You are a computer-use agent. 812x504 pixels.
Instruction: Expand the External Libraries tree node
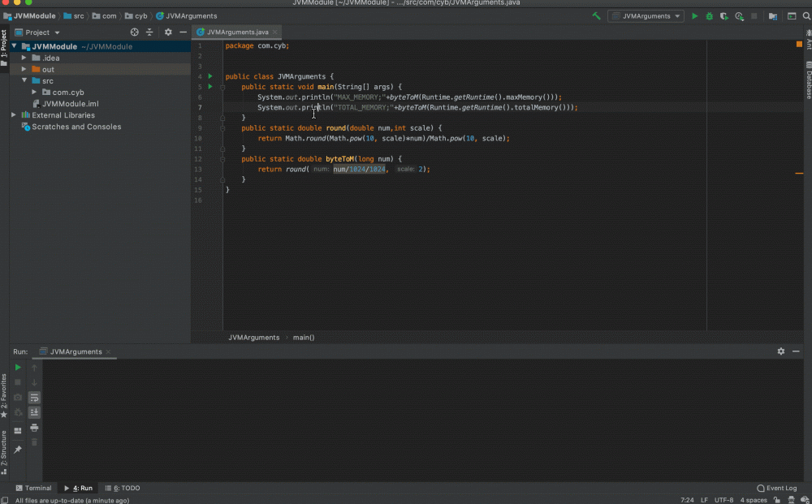pos(14,115)
